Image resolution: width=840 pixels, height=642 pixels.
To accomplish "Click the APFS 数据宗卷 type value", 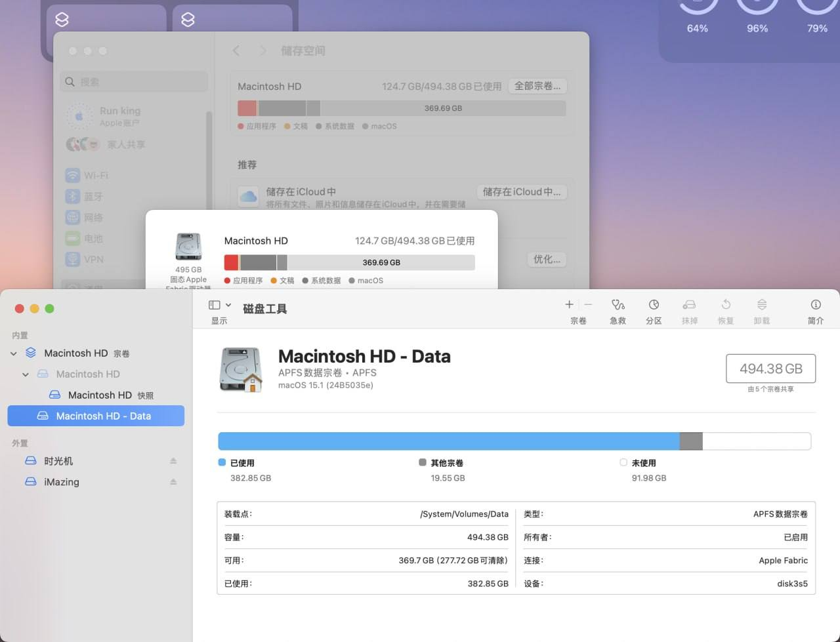I will pyautogui.click(x=780, y=514).
